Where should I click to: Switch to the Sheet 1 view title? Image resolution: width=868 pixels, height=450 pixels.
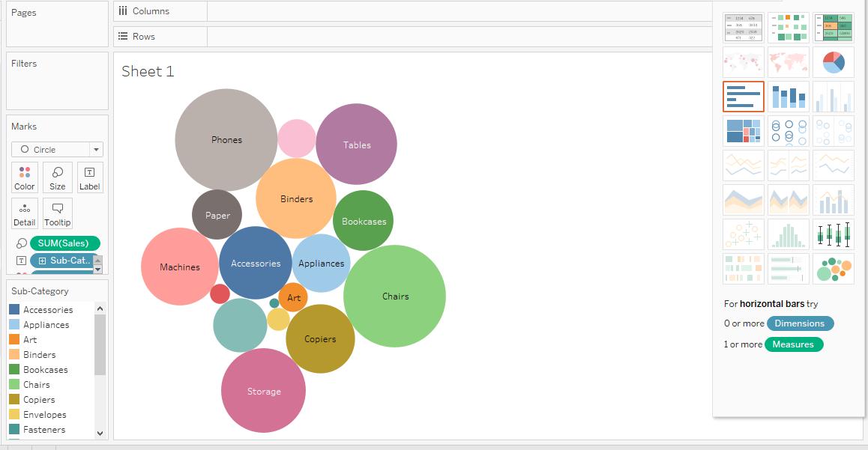pos(148,71)
